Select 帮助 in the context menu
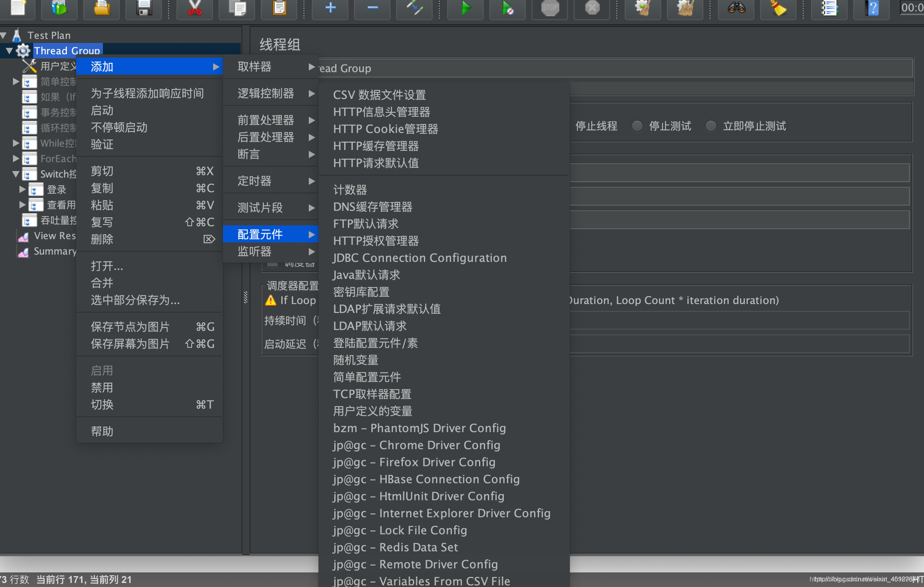Image resolution: width=924 pixels, height=587 pixels. pyautogui.click(x=149, y=432)
